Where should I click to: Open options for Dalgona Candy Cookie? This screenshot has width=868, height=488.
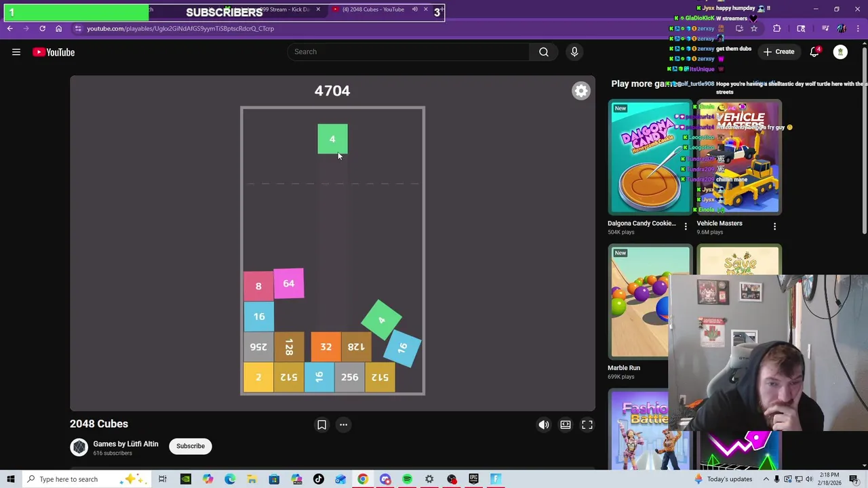[686, 226]
